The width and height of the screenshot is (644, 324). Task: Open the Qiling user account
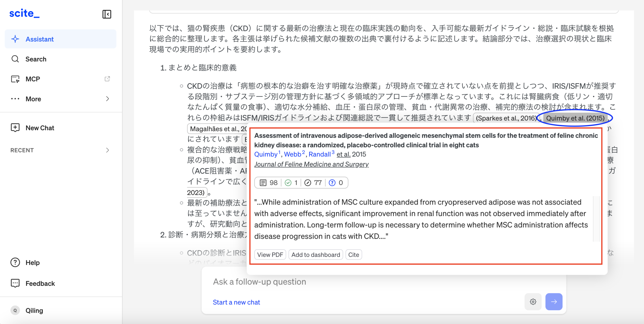pos(34,310)
